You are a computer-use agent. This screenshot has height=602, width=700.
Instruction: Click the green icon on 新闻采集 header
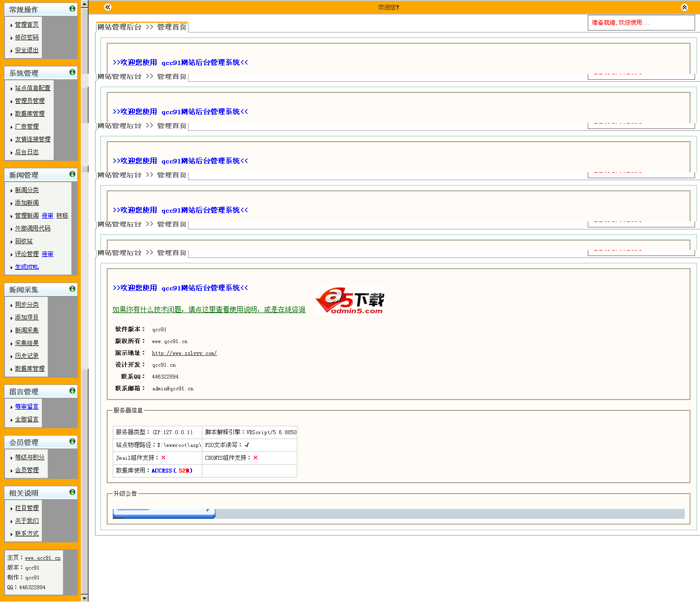tap(72, 289)
